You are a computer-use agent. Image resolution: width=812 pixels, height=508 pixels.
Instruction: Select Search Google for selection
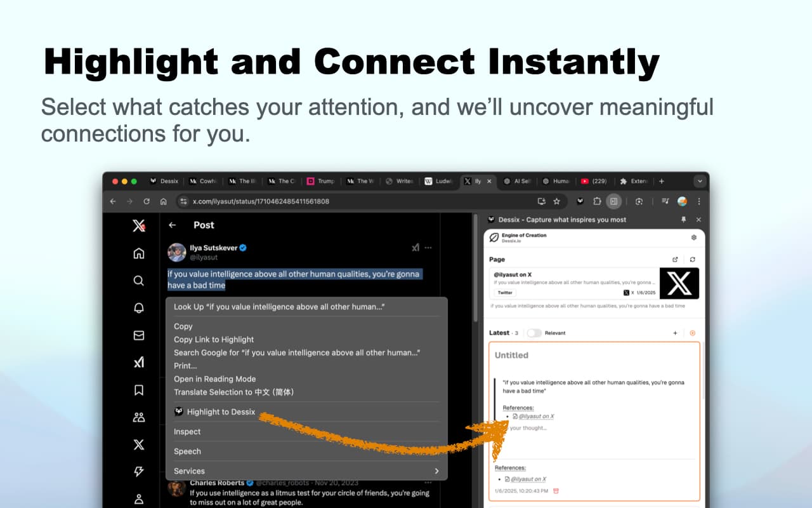306,352
